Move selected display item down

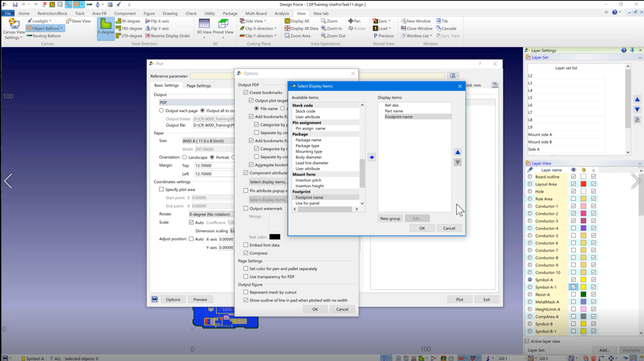(458, 163)
